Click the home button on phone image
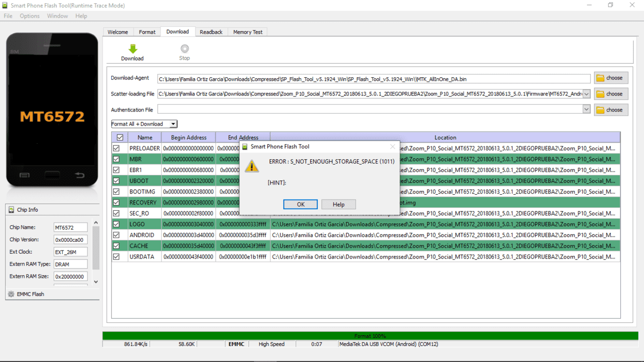The height and width of the screenshot is (362, 644). tap(53, 175)
